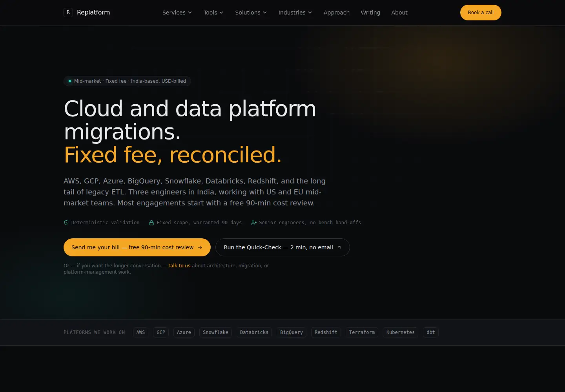Click the GCP platform tag

161,332
